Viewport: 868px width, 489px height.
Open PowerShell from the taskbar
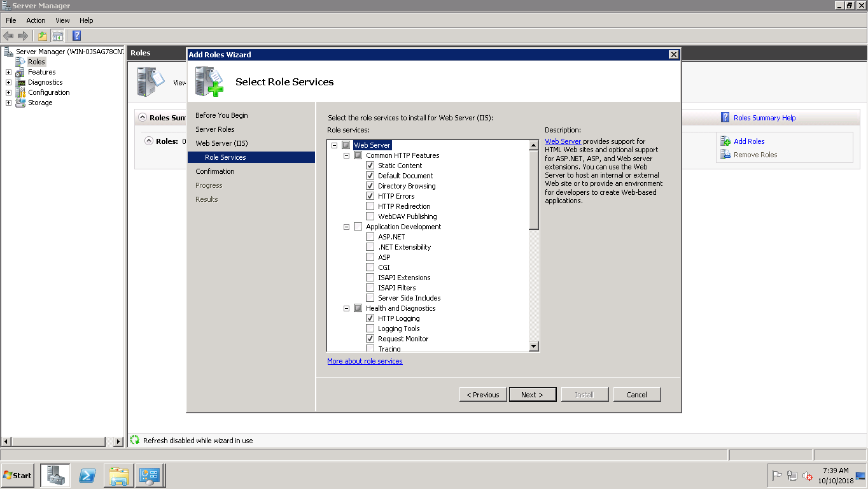[x=87, y=476]
